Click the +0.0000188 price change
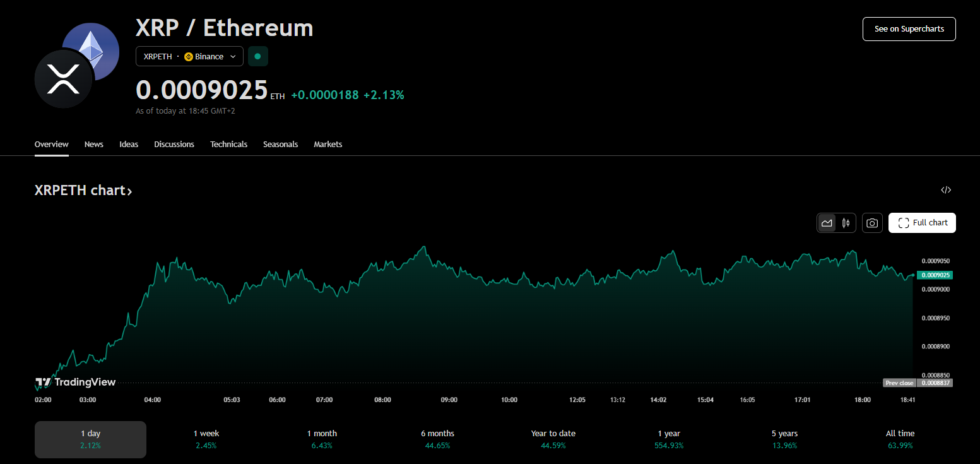 (x=324, y=95)
